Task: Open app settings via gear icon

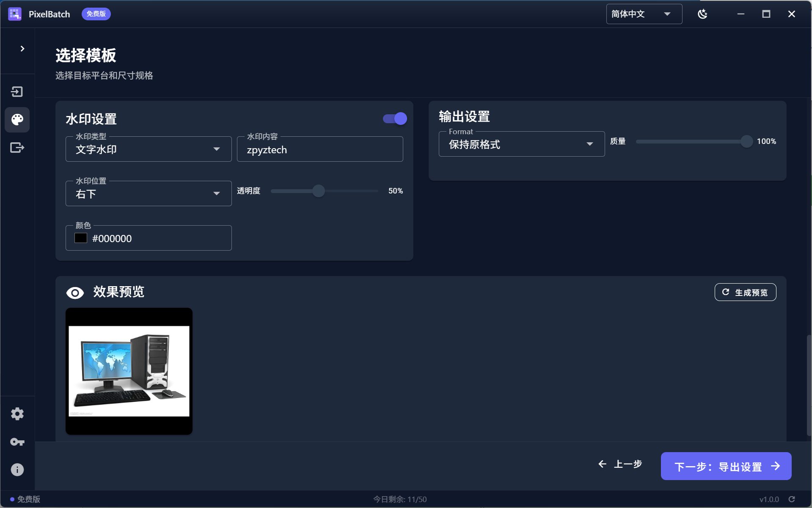Action: [x=17, y=414]
